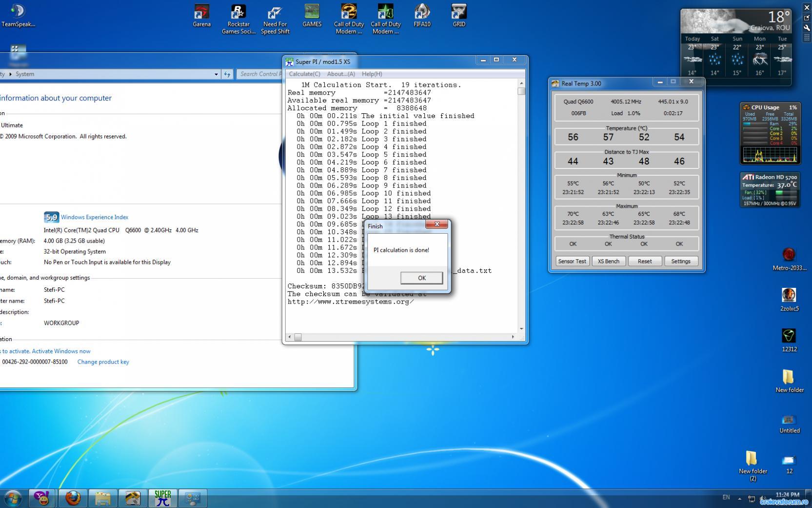
Task: Open the Calculate(C) menu in Super PI
Action: tap(304, 74)
